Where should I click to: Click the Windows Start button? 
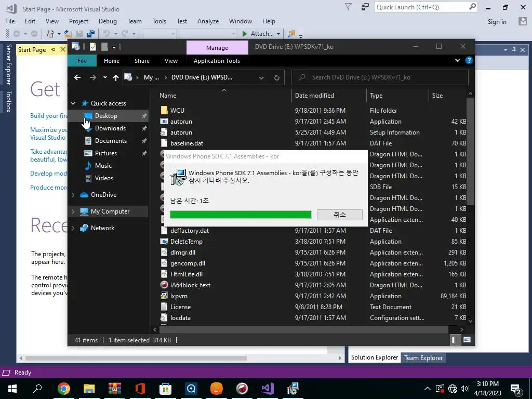coord(12,389)
